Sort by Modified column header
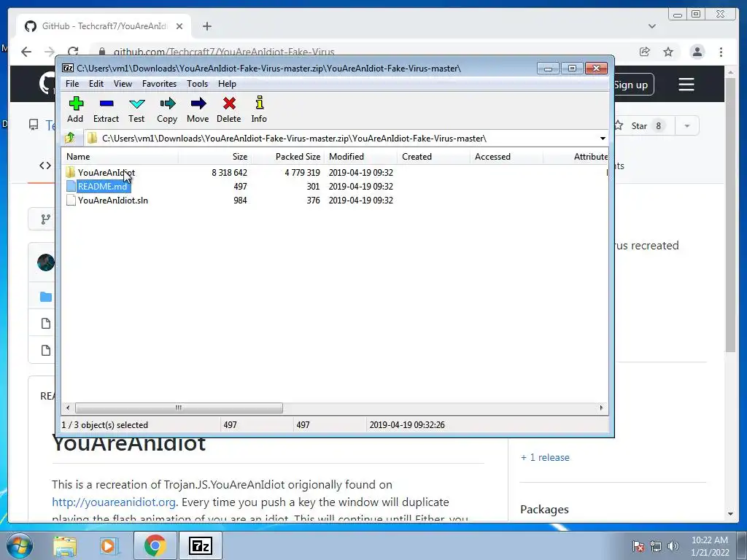Image resolution: width=747 pixels, height=560 pixels. click(360, 156)
